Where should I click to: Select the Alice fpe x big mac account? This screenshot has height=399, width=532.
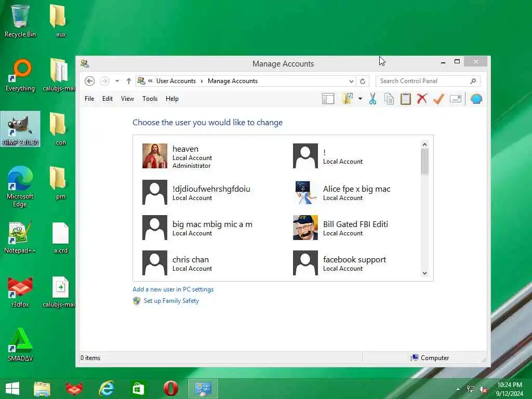pos(342,192)
